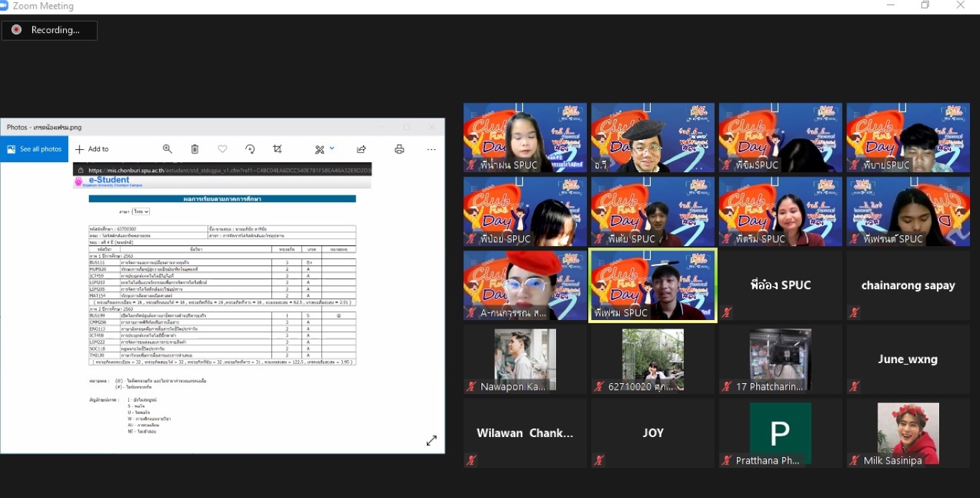Minimize the Zoom Meeting window
This screenshot has width=980, height=498.
tap(891, 6)
